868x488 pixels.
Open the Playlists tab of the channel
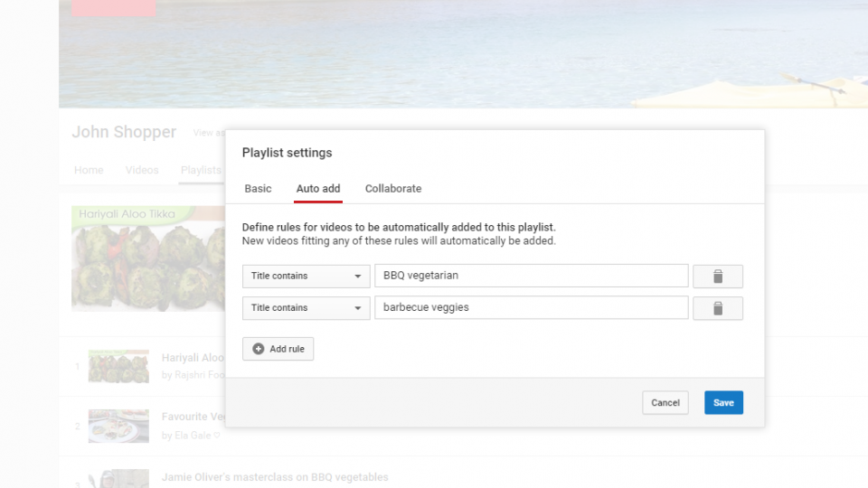pos(201,170)
